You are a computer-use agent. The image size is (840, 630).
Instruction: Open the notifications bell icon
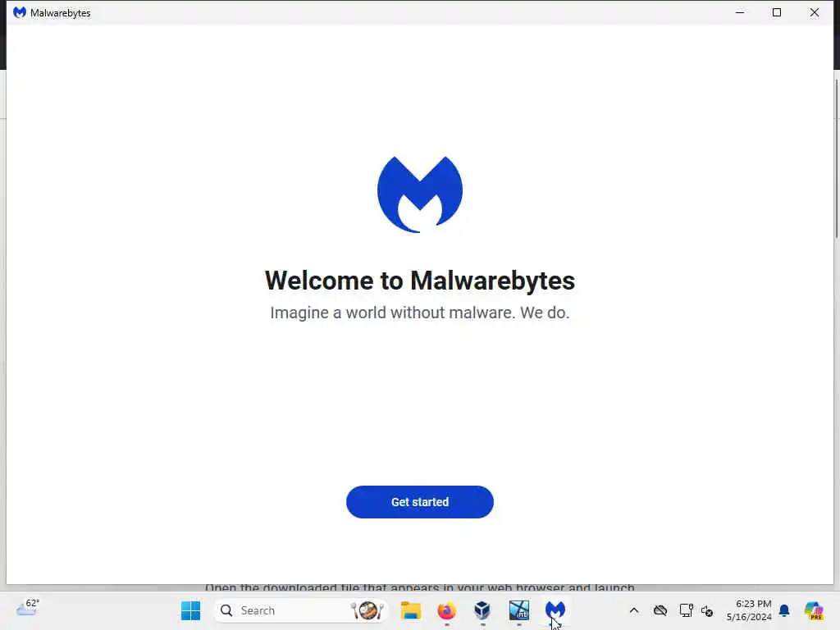[784, 610]
